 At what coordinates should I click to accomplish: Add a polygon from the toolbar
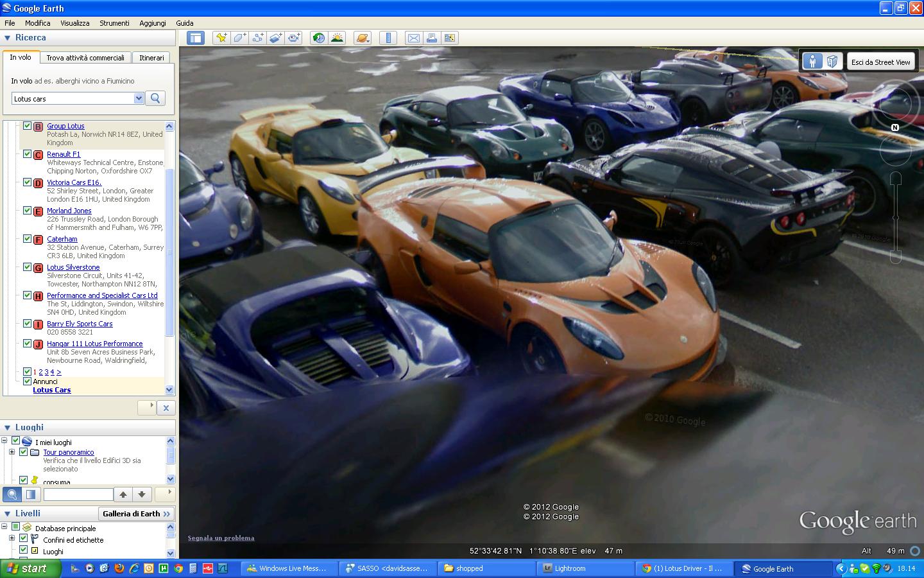239,38
